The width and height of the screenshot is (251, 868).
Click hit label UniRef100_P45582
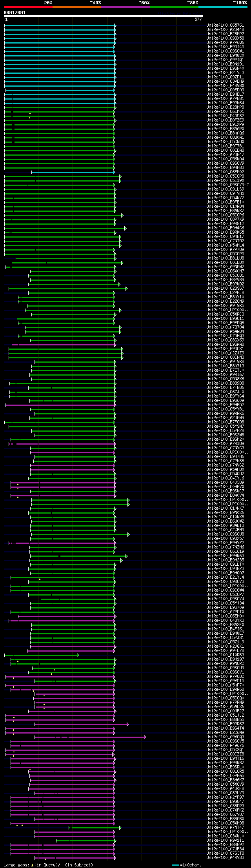[225, 116]
